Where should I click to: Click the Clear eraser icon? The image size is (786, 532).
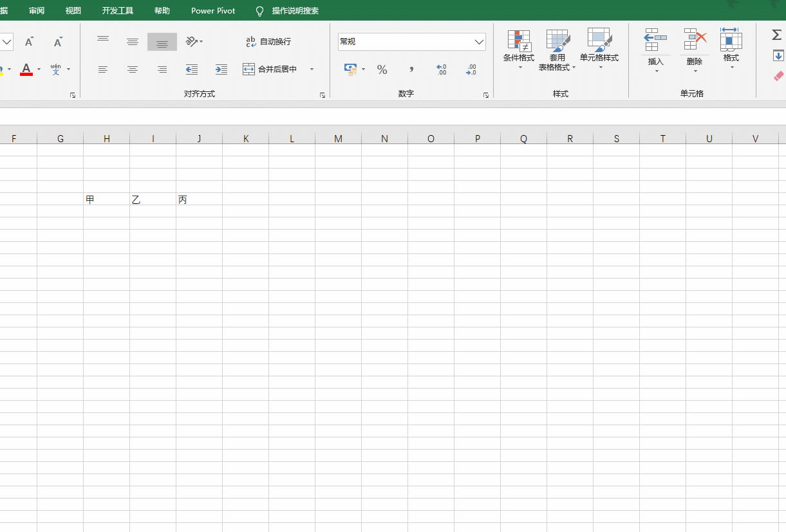coord(778,76)
